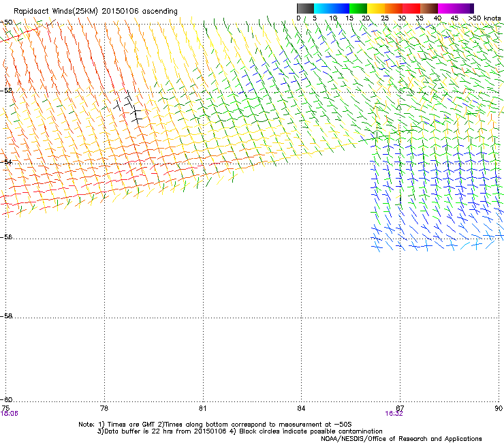Click the orange 25-30 knots legend swatch

tap(394, 8)
